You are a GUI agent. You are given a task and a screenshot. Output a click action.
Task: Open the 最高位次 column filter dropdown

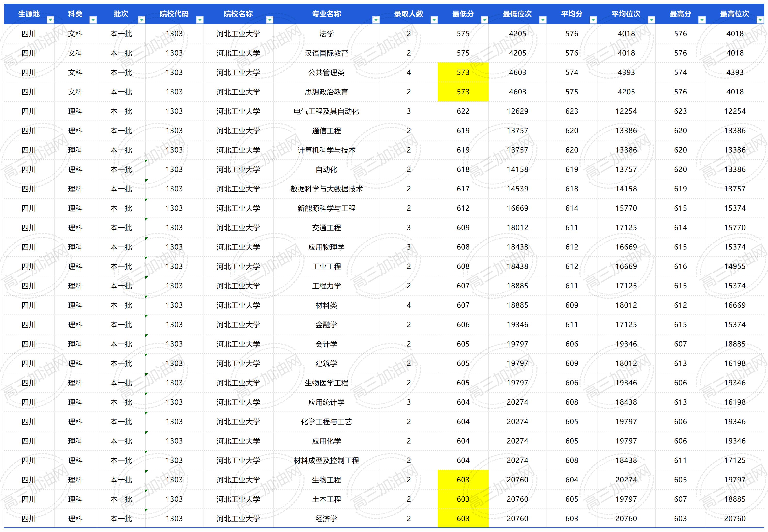coord(760,20)
